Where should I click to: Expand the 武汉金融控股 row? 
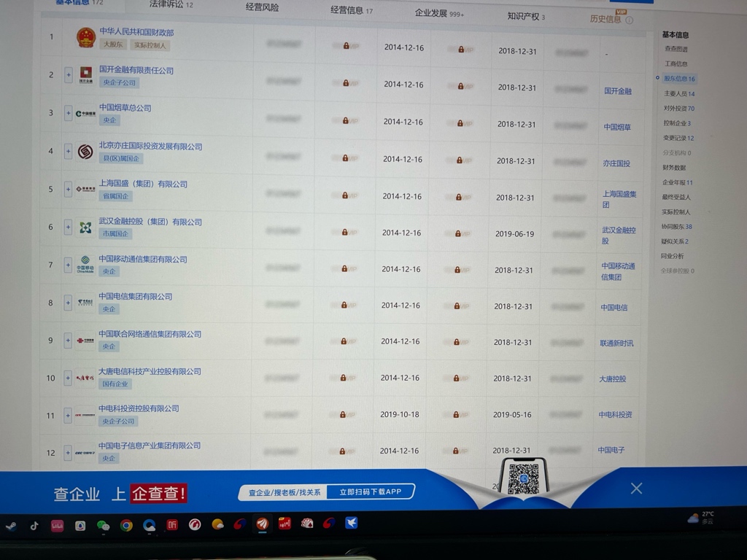click(x=68, y=227)
